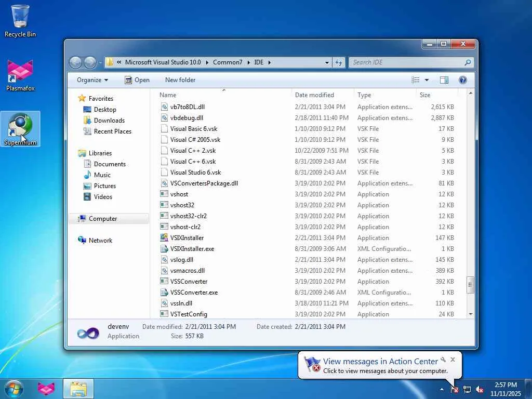Click the IDE breadcrumb segment
The width and height of the screenshot is (532, 399).
pos(259,62)
